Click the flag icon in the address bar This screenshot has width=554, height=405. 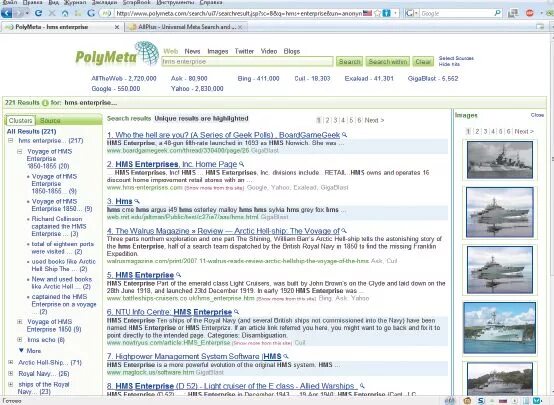tap(367, 13)
